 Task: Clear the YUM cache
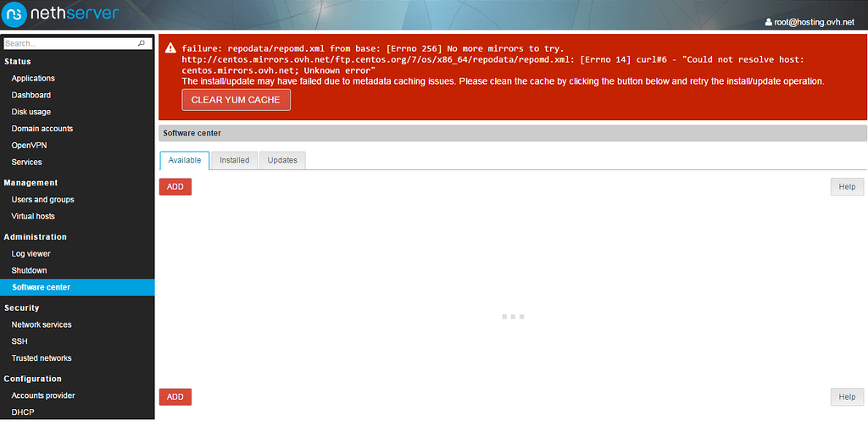[x=236, y=100]
